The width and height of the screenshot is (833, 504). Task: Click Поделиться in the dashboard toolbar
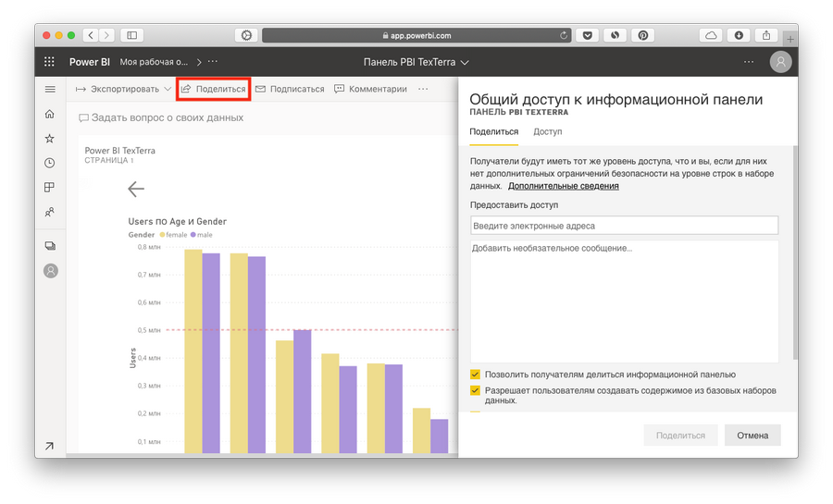214,89
